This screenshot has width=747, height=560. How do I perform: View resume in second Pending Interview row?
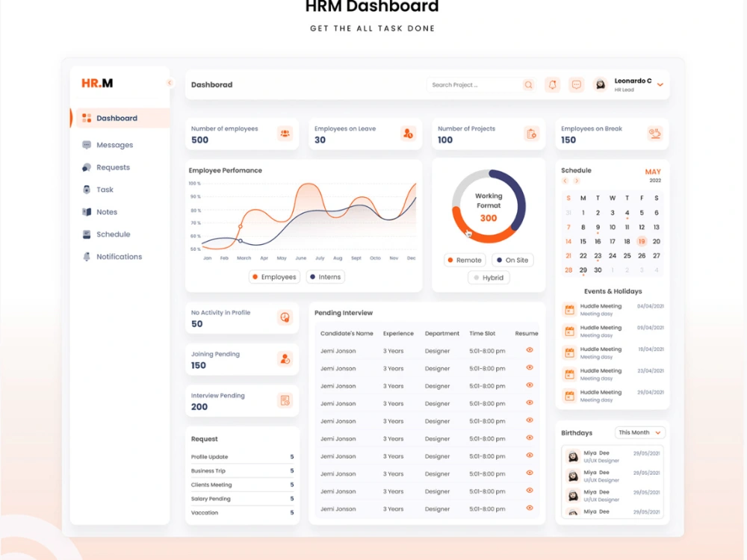[530, 367]
